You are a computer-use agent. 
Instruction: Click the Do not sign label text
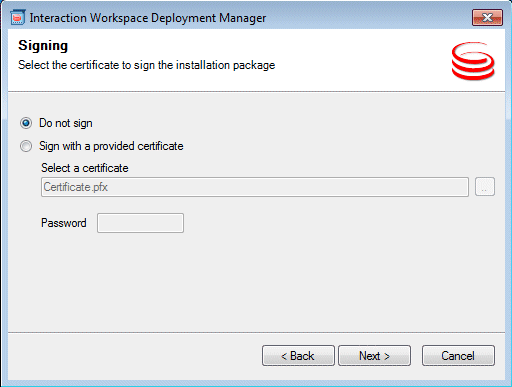pyautogui.click(x=66, y=123)
